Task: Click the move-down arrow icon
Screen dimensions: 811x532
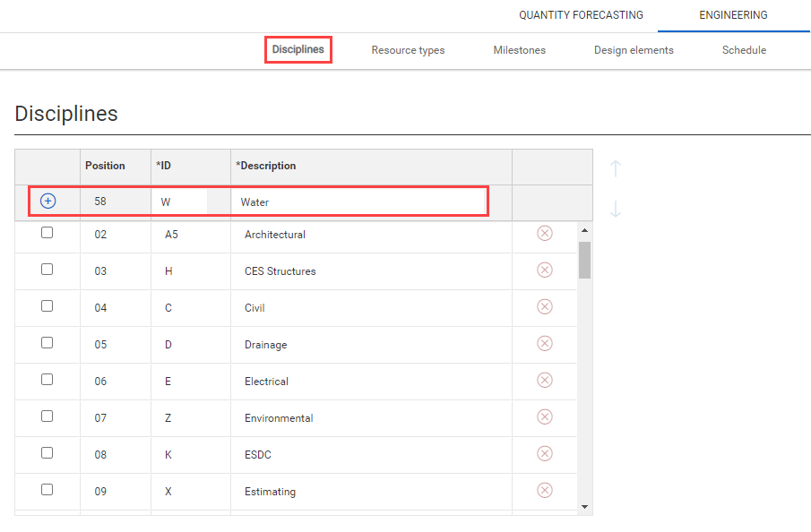Action: click(x=616, y=209)
